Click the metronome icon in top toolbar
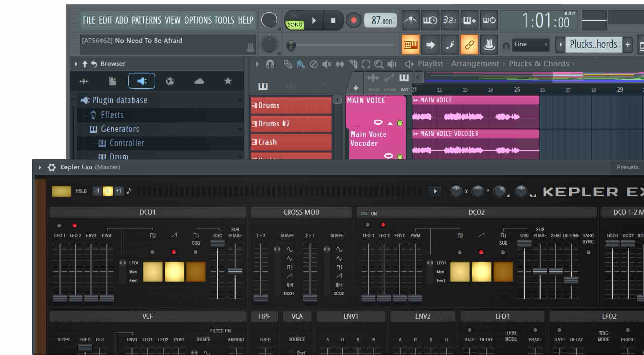644x355 pixels. tap(410, 20)
